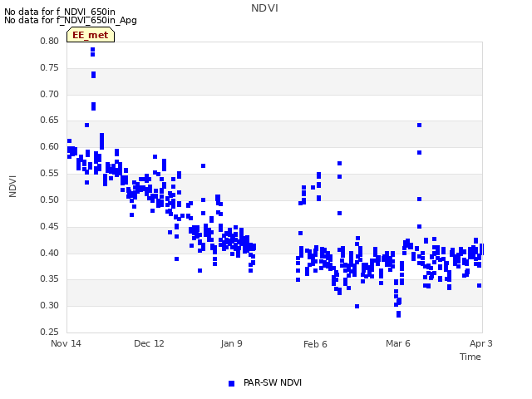This screenshot has height=399, width=532.
Task: Click the 0.55 y-axis tick label
Action: [x=50, y=174]
